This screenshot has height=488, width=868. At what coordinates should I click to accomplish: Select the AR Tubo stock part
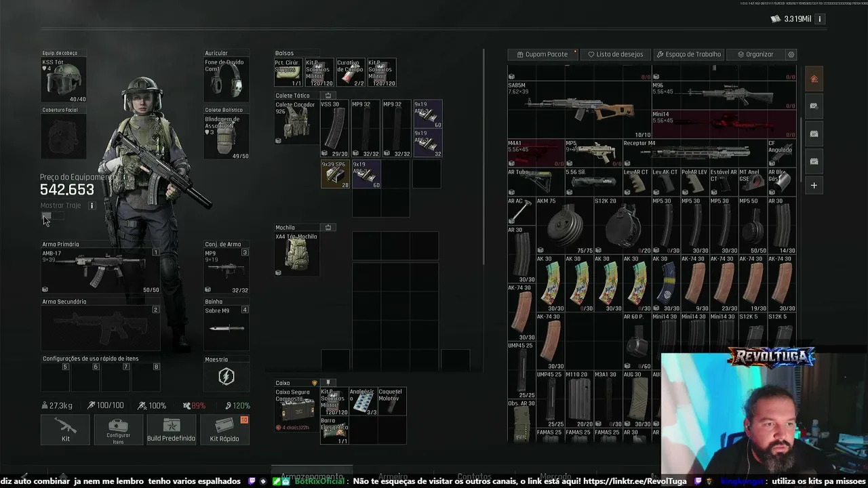(536, 182)
